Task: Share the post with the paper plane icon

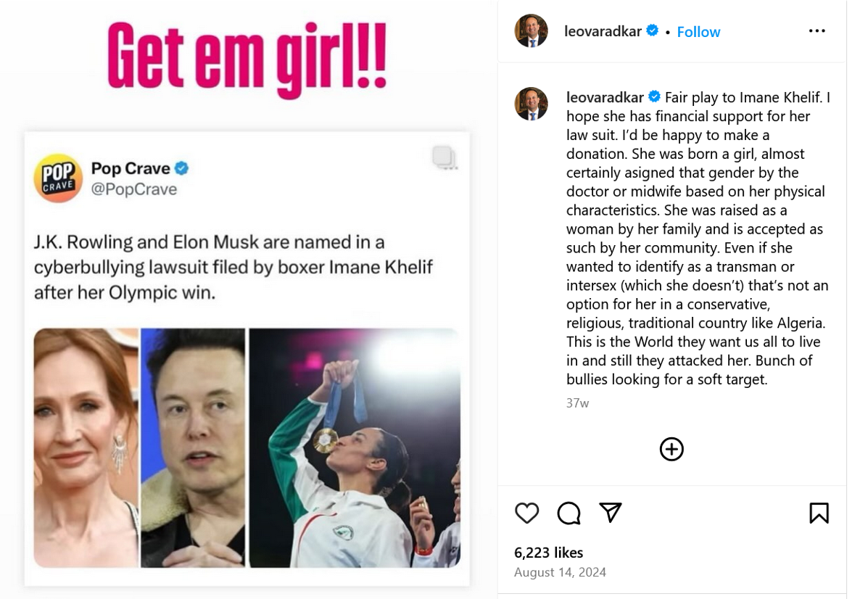Action: click(x=611, y=513)
